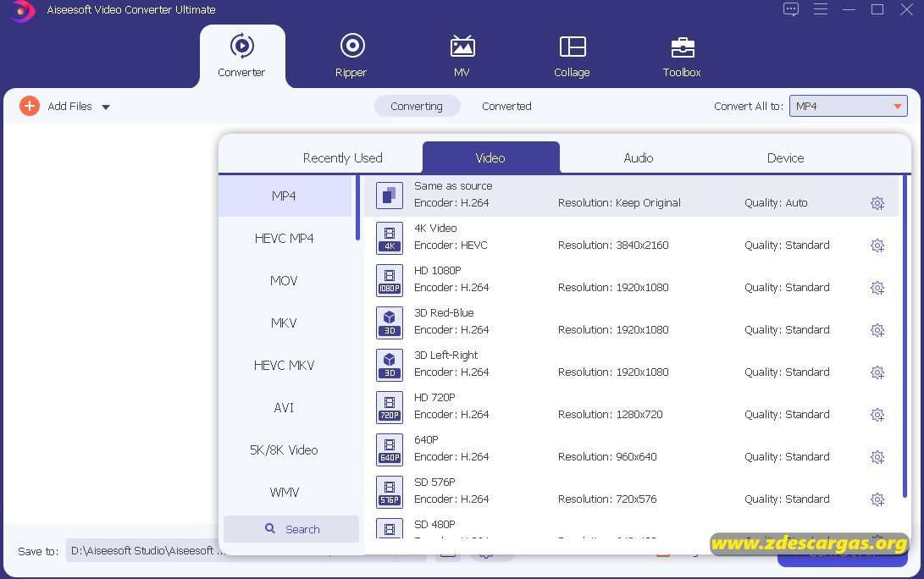The width and height of the screenshot is (924, 579).
Task: Open the MV maker icon
Action: (462, 46)
